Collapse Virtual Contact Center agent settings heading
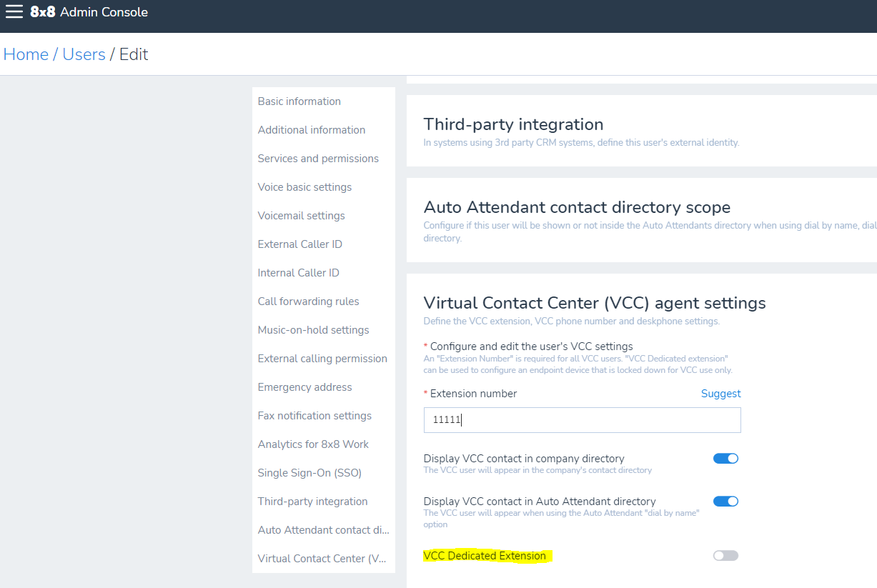This screenshot has width=877, height=588. pos(595,303)
